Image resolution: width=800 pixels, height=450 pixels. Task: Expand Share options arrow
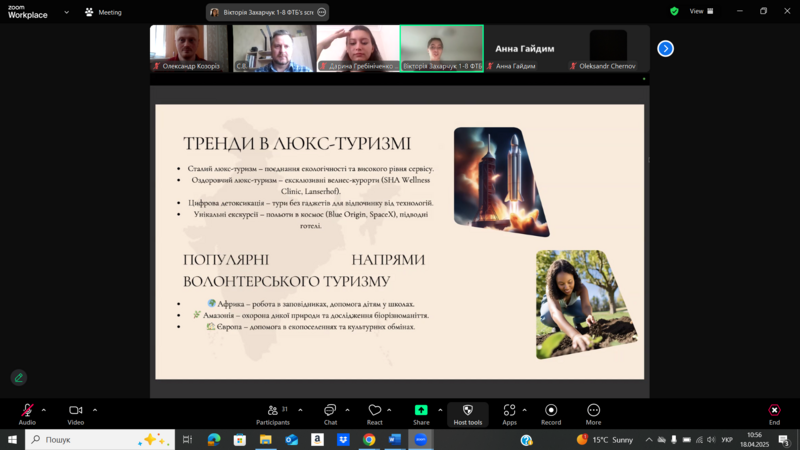coord(440,410)
